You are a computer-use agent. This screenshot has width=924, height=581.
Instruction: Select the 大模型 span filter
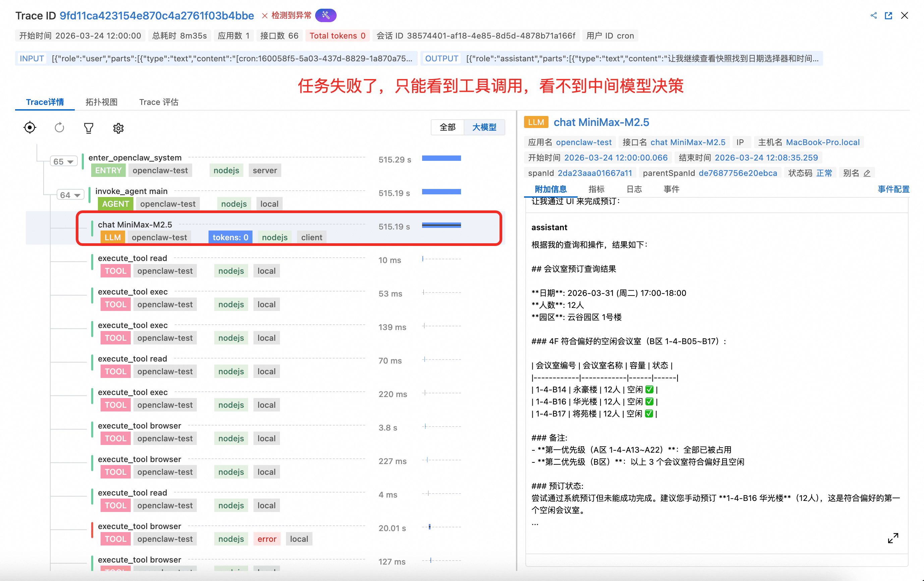[484, 127]
